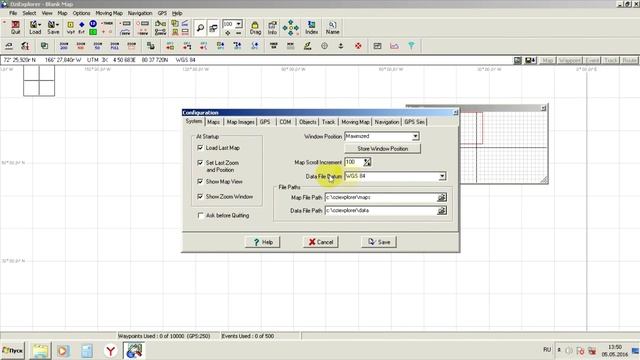Click the Index map toolbar icon
The width and height of the screenshot is (640, 360).
pyautogui.click(x=311, y=27)
